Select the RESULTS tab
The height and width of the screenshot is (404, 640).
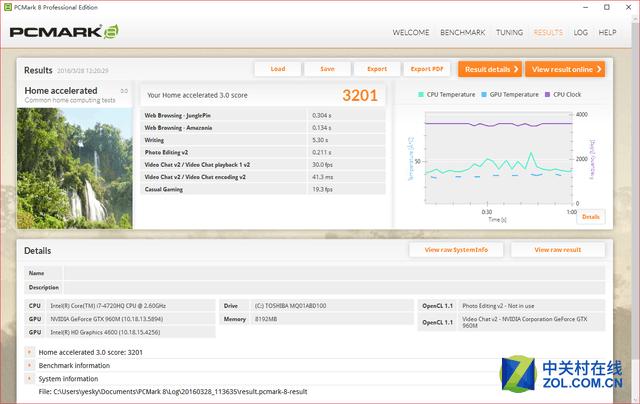[x=548, y=32]
